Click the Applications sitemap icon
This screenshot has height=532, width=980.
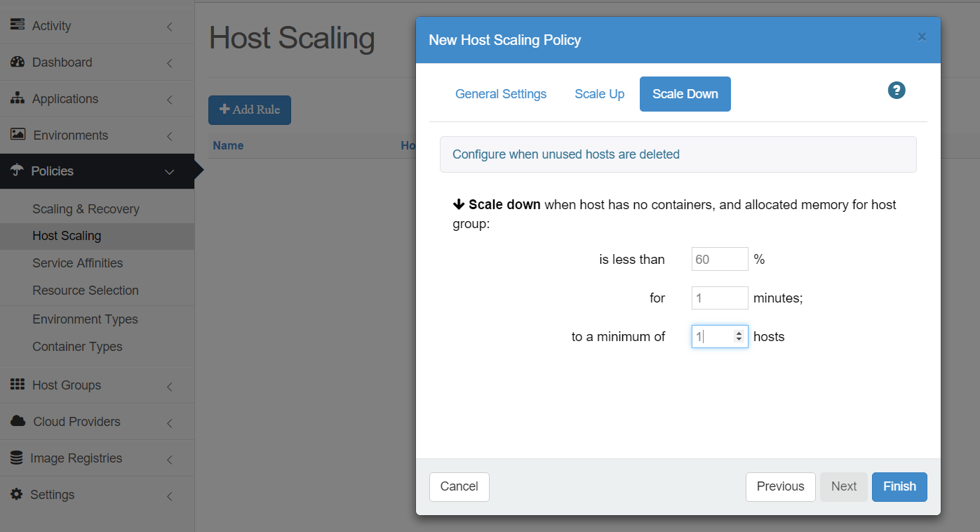pos(18,98)
